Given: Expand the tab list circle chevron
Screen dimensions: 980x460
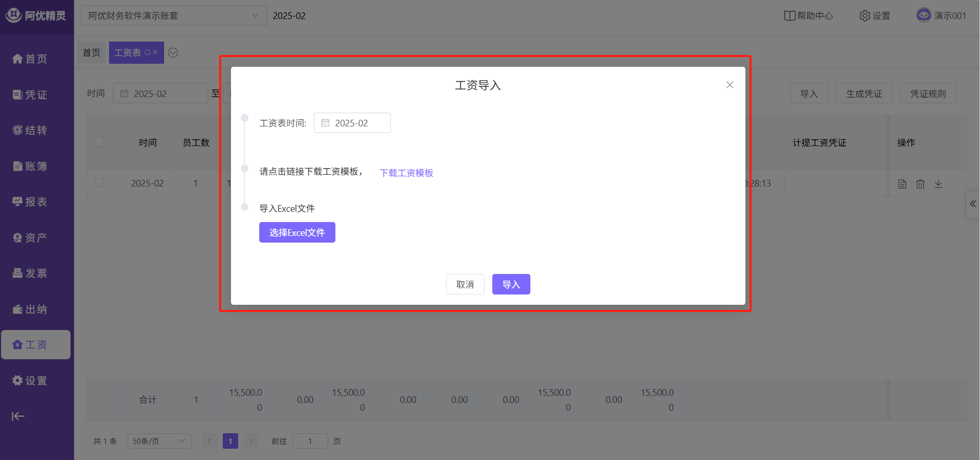Looking at the screenshot, I should tap(173, 52).
